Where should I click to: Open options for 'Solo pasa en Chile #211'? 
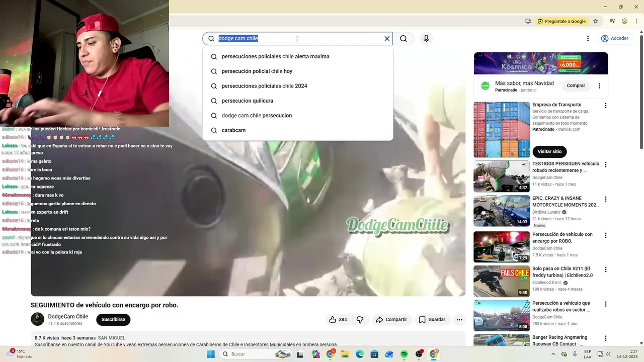click(x=605, y=269)
